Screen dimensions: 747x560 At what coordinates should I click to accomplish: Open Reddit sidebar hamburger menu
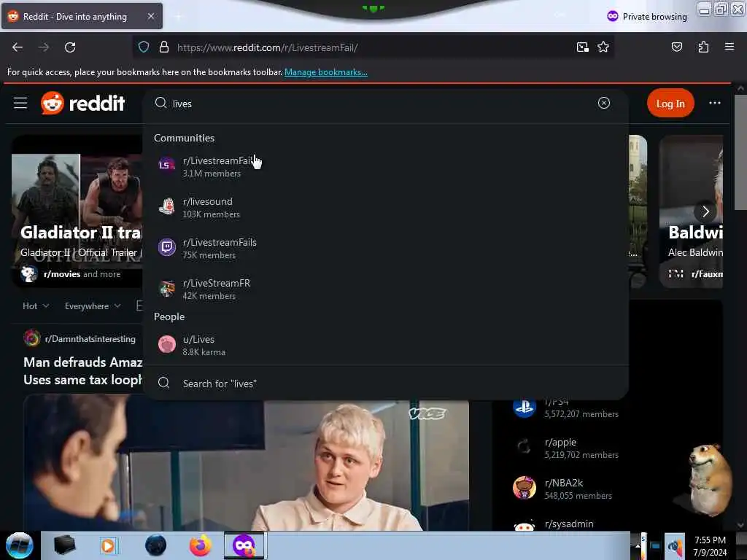pyautogui.click(x=20, y=103)
